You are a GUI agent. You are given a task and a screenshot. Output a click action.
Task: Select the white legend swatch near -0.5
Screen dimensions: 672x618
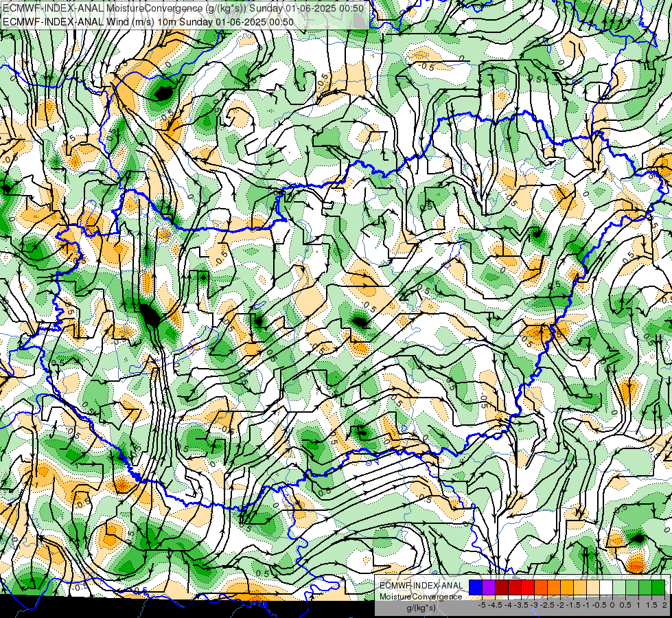pos(606,587)
